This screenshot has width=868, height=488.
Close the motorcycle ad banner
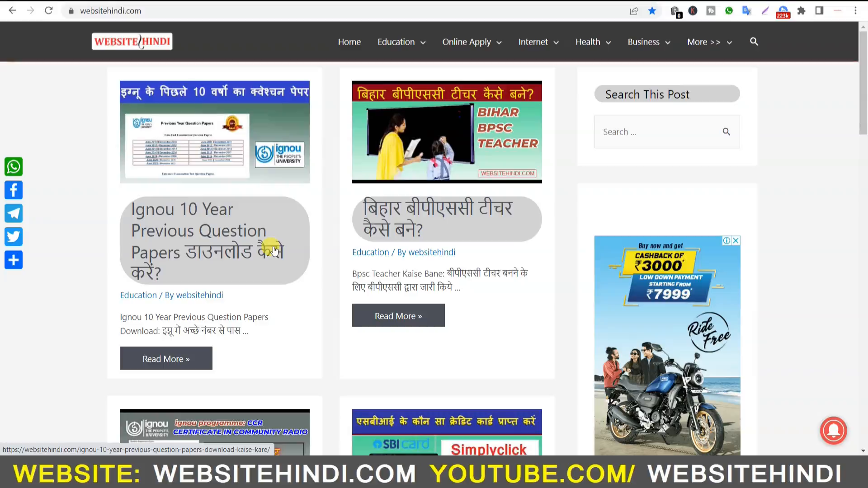point(736,240)
